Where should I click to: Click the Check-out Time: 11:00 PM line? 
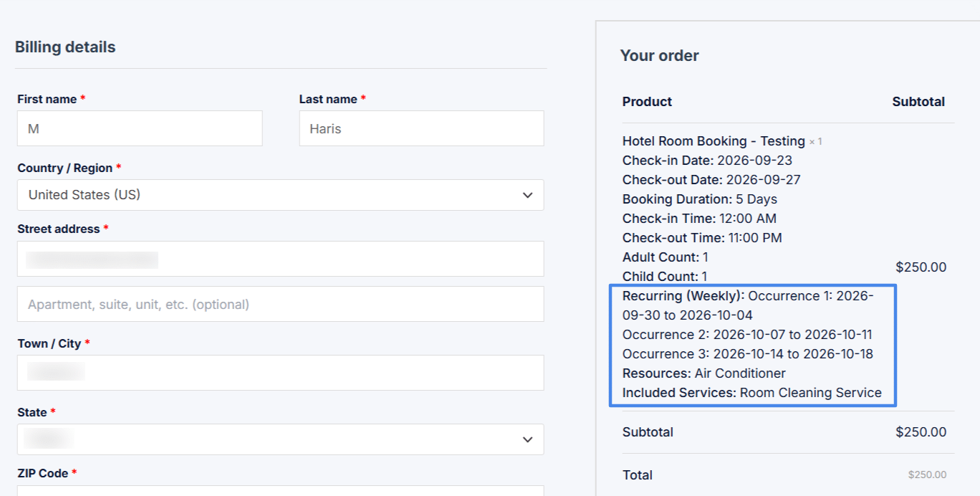click(x=702, y=238)
